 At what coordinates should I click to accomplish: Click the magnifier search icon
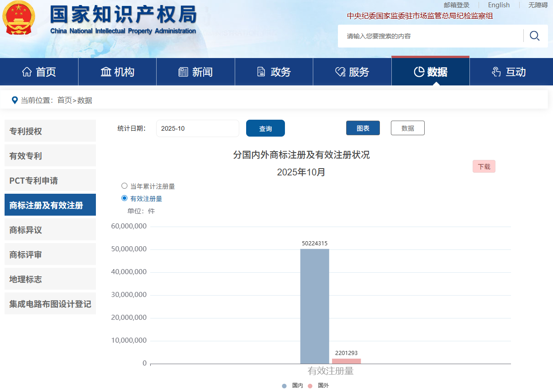[534, 36]
